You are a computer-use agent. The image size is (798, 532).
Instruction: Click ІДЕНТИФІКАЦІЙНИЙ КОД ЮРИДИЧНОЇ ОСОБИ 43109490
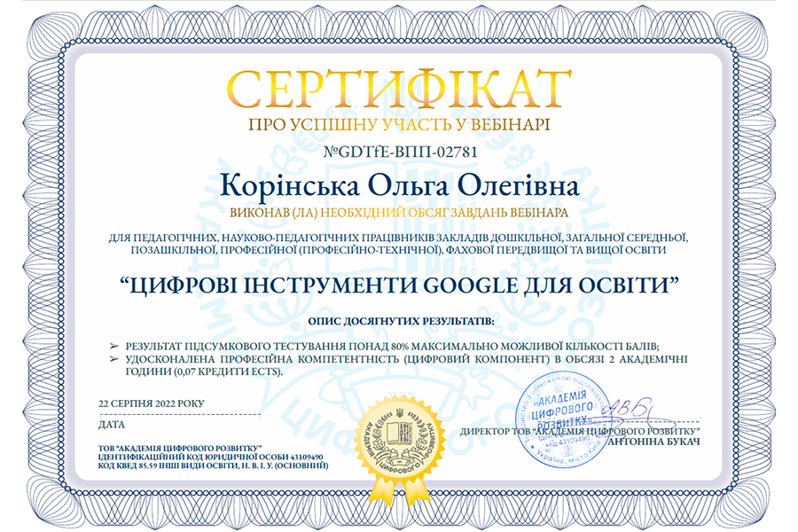pyautogui.click(x=211, y=457)
